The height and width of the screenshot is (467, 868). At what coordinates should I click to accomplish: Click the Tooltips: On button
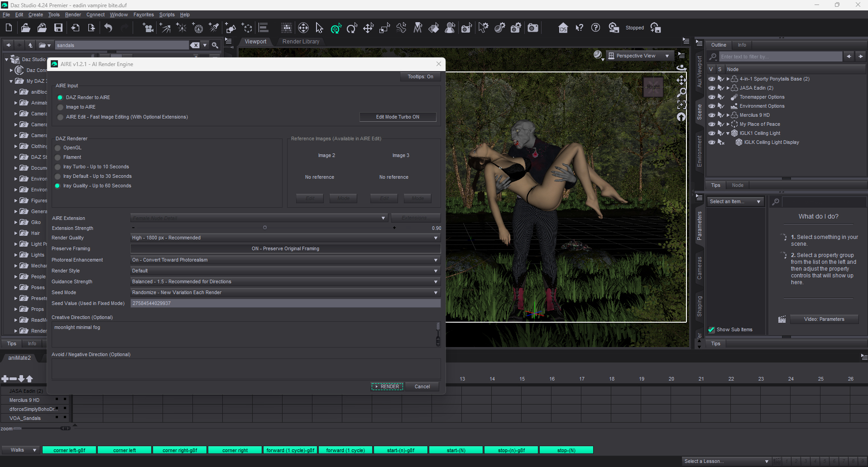pos(420,76)
